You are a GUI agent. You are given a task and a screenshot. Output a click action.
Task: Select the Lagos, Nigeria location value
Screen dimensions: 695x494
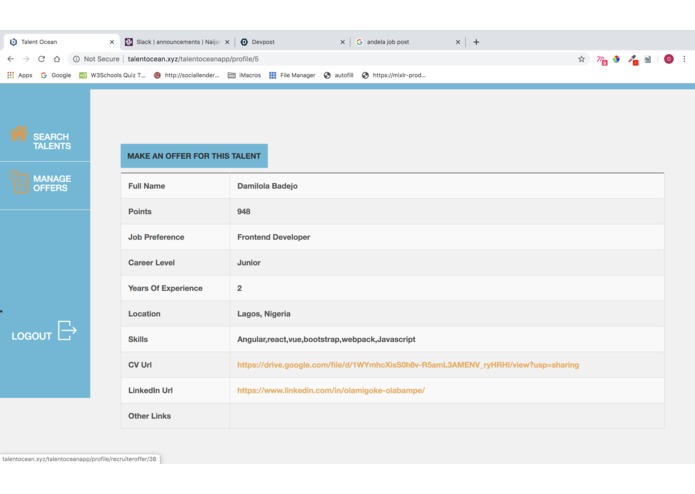click(264, 314)
